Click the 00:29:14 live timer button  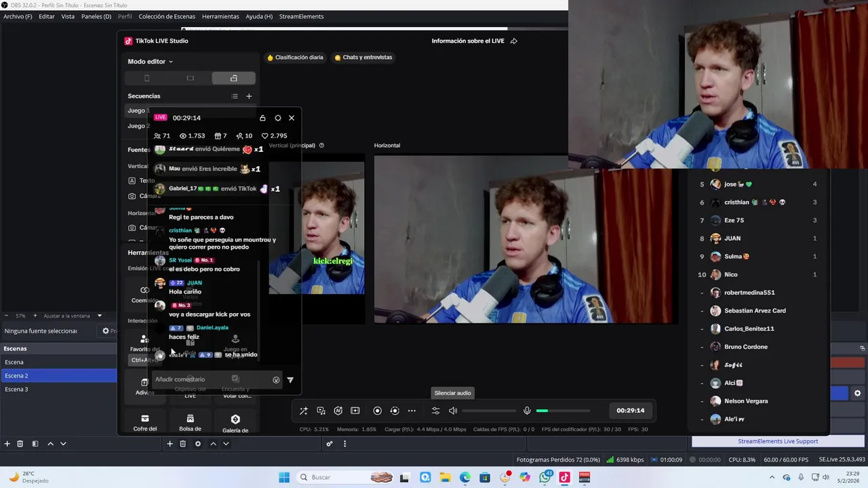point(631,411)
